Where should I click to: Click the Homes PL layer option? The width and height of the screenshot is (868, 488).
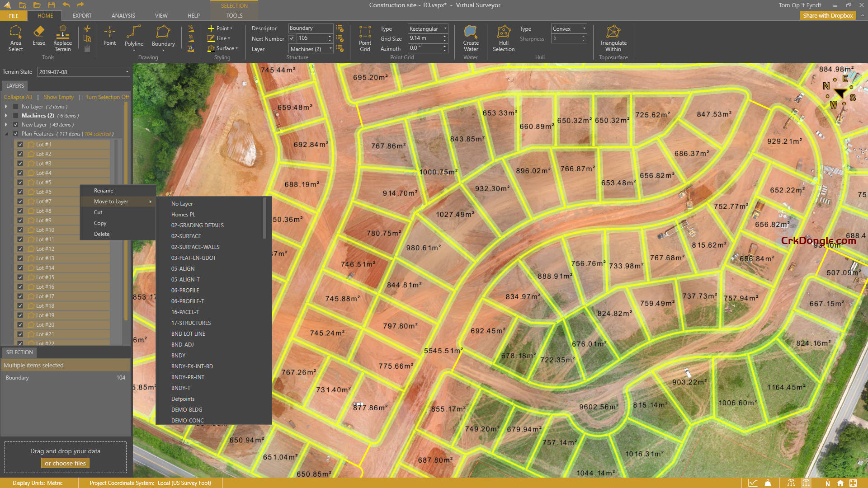tap(184, 214)
